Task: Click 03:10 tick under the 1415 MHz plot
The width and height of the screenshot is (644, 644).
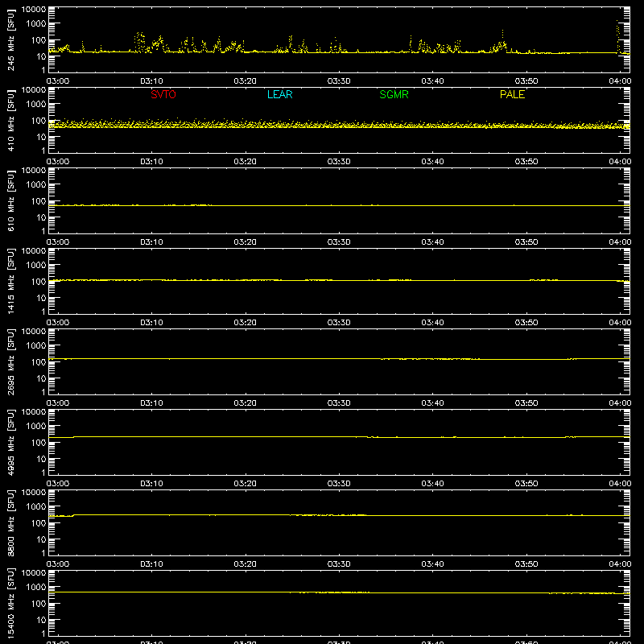Action: tap(151, 323)
